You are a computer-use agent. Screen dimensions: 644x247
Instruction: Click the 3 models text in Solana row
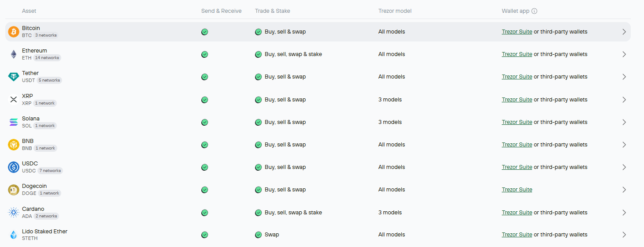coord(390,122)
